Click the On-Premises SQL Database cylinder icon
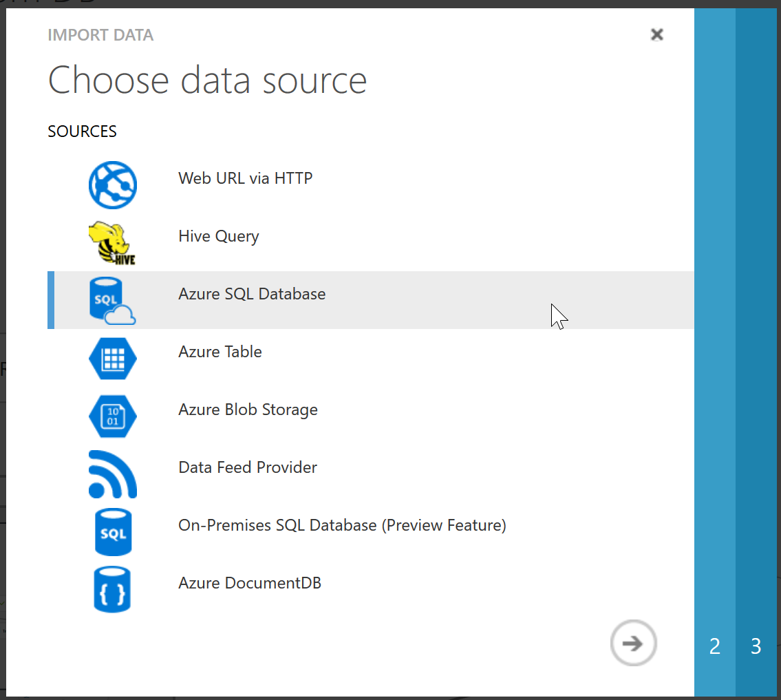 click(x=113, y=532)
